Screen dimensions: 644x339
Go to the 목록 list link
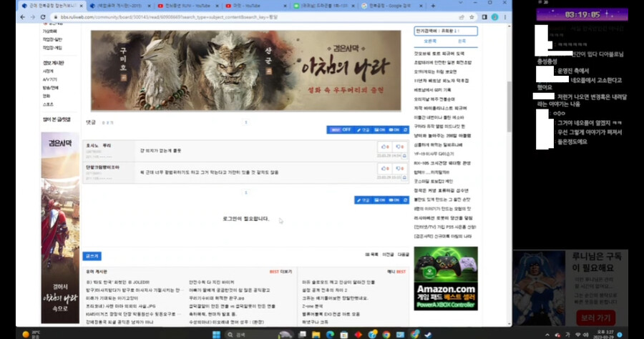coord(371,255)
